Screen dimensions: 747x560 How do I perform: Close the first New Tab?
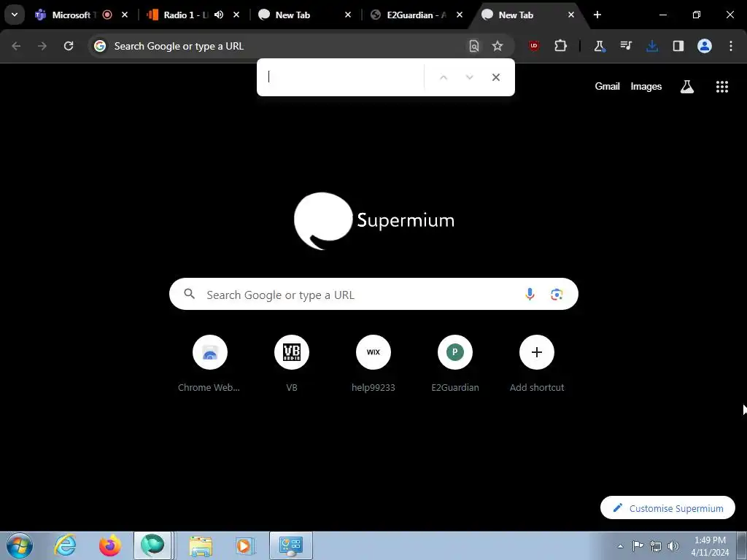[348, 15]
